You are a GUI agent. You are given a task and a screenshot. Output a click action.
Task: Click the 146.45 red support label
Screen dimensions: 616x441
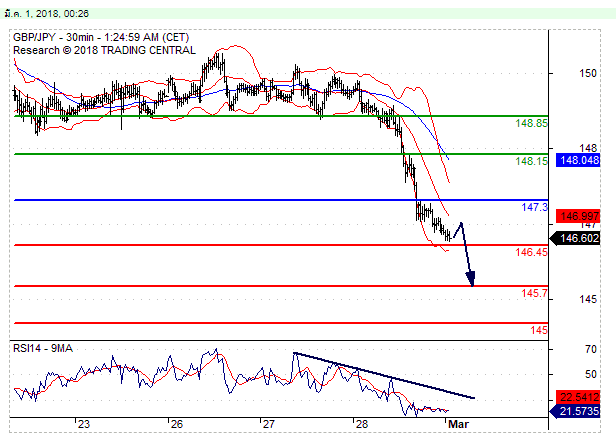[x=530, y=253]
